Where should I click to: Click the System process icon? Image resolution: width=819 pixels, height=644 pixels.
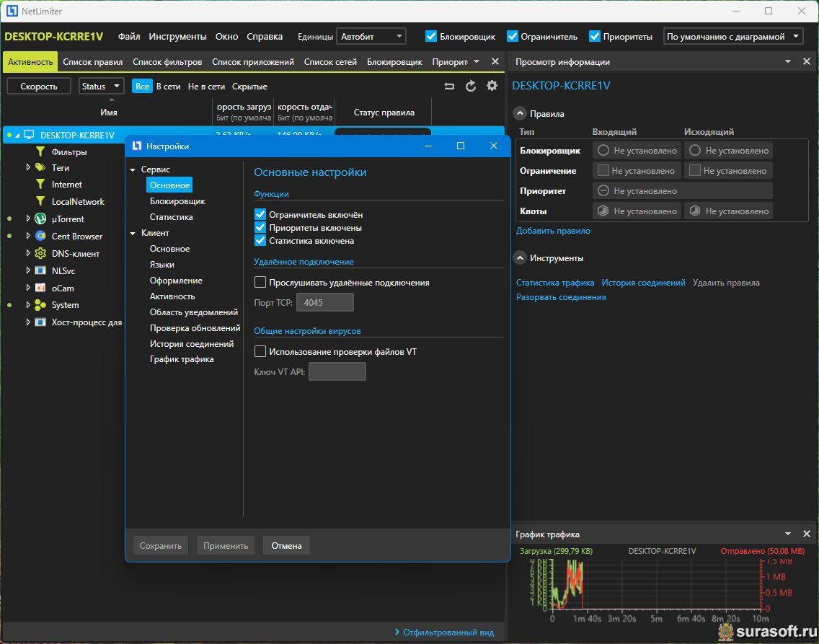click(x=40, y=305)
